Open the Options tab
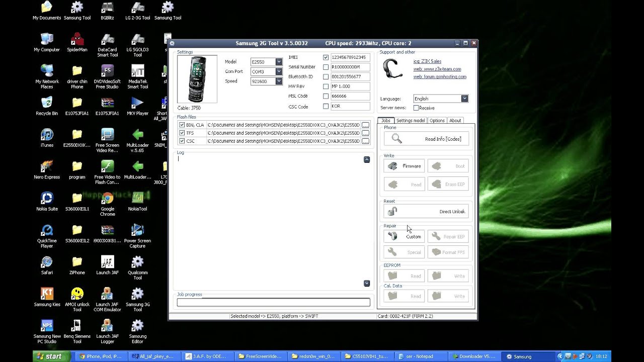This screenshot has height=362, width=644. pyautogui.click(x=437, y=121)
